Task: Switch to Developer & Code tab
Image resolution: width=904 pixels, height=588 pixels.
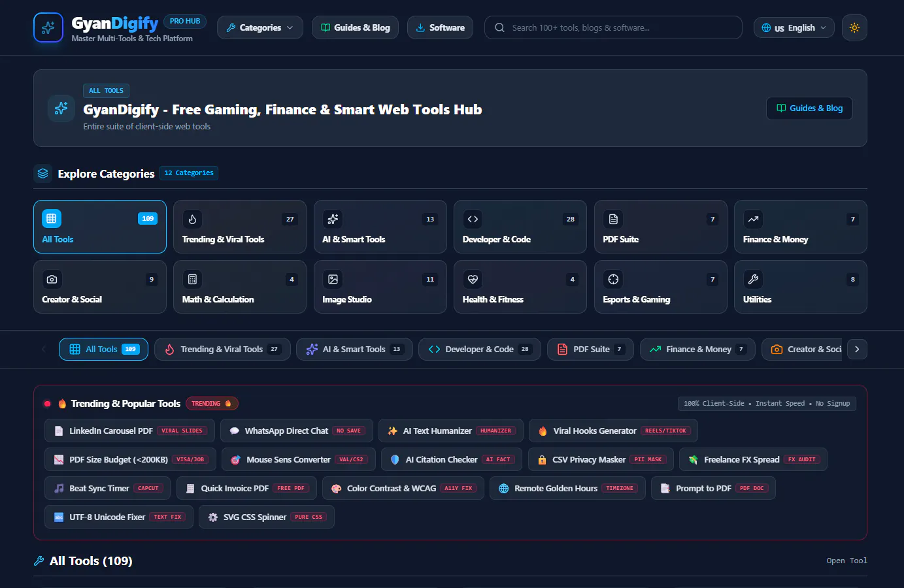Action: [x=480, y=350]
